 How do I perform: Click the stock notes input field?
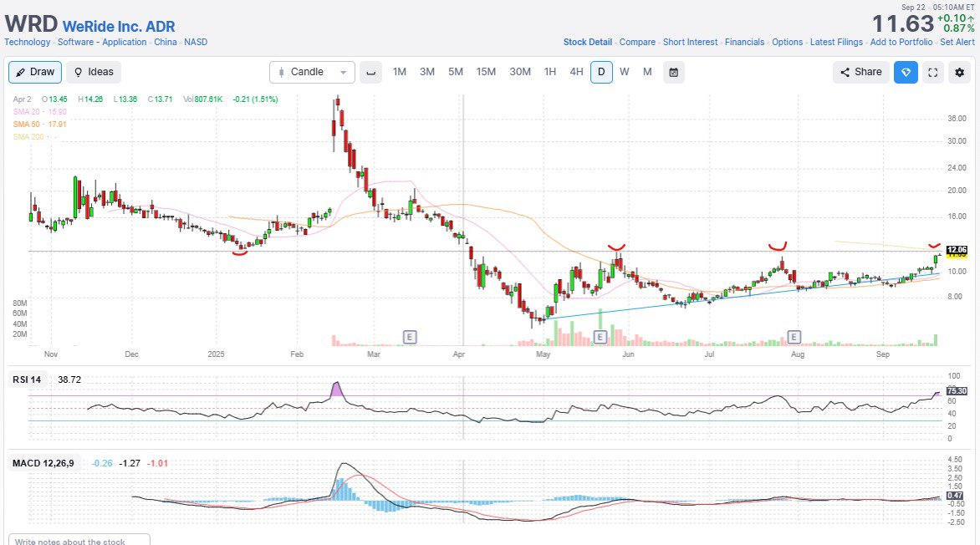click(79, 540)
